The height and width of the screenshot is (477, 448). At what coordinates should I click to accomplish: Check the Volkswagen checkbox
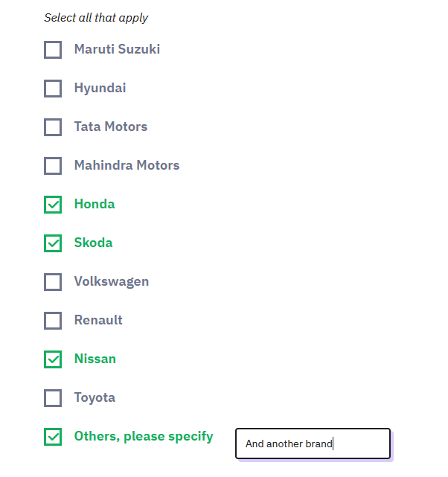coord(53,282)
